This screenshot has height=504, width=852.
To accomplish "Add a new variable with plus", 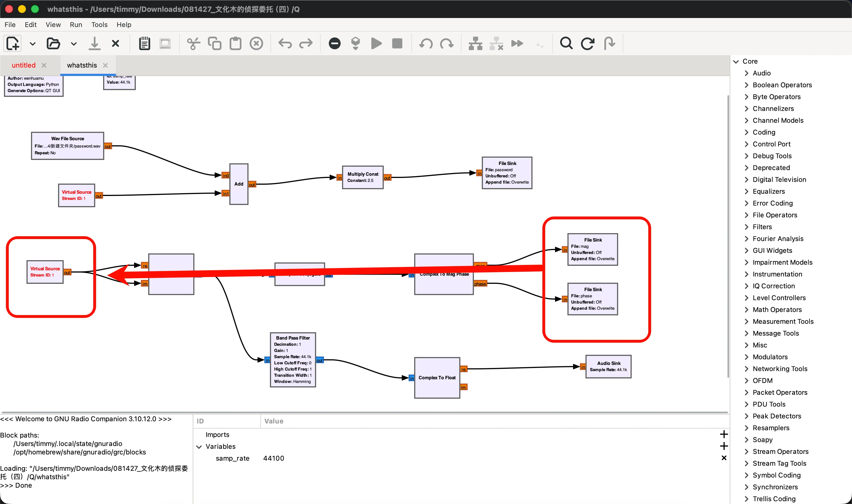I will pos(724,446).
